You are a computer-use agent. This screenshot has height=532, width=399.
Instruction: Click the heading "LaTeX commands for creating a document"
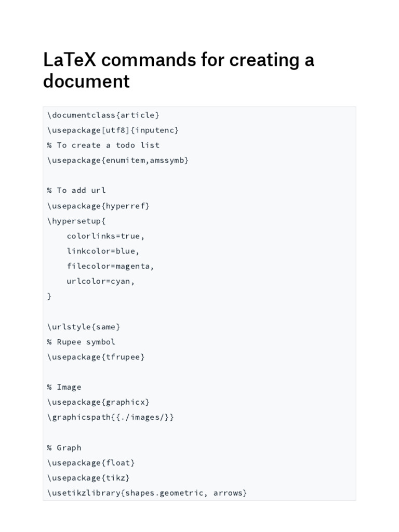179,71
